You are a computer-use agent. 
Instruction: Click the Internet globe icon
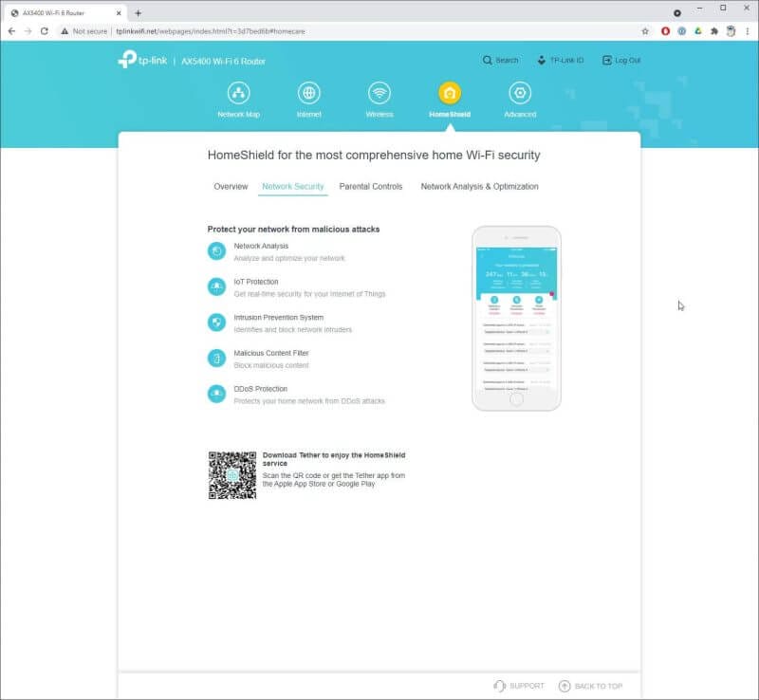pyautogui.click(x=308, y=93)
